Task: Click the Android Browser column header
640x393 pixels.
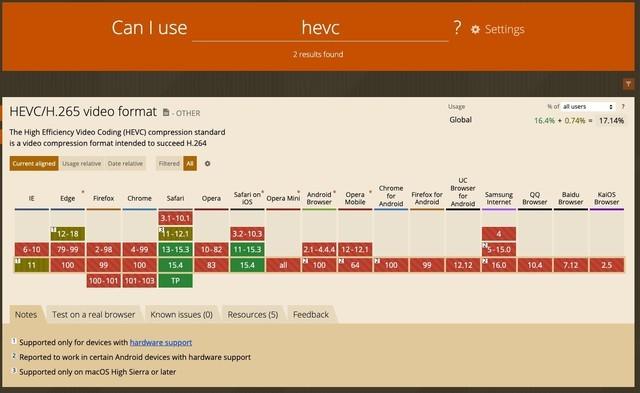Action: (319, 198)
